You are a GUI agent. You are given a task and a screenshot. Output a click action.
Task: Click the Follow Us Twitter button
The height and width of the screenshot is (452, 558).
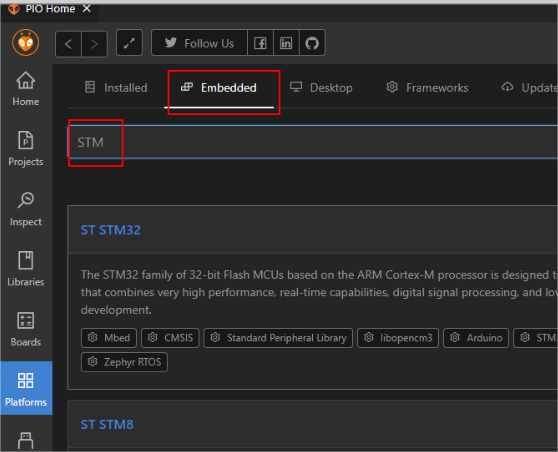coord(199,43)
